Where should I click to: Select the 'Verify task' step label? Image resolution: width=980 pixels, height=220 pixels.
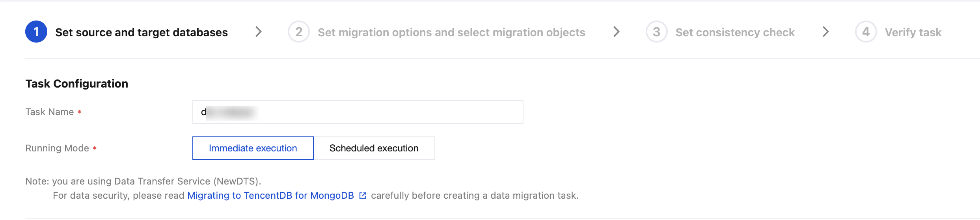click(x=913, y=32)
